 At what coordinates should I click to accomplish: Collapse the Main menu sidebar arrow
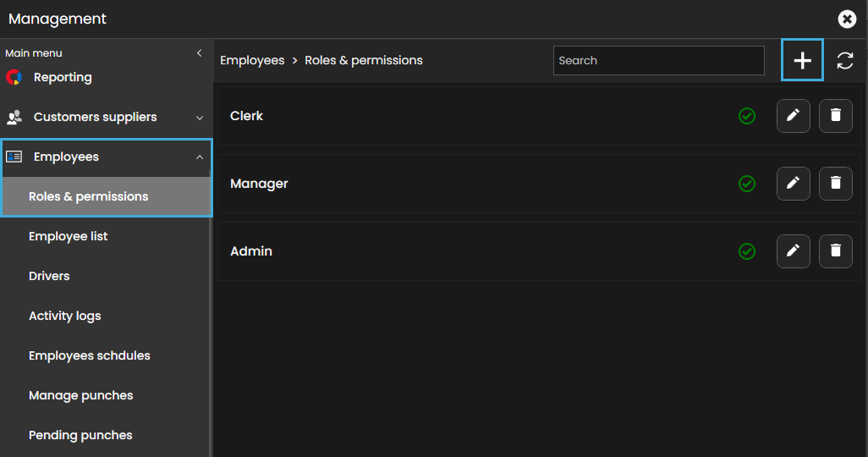tap(200, 52)
